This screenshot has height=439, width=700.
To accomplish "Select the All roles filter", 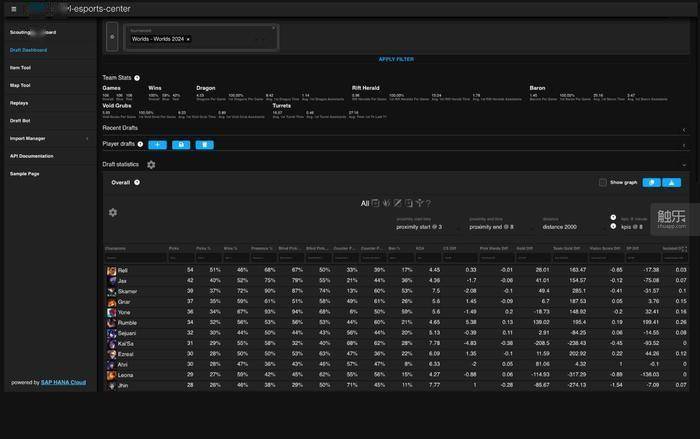I will 366,203.
